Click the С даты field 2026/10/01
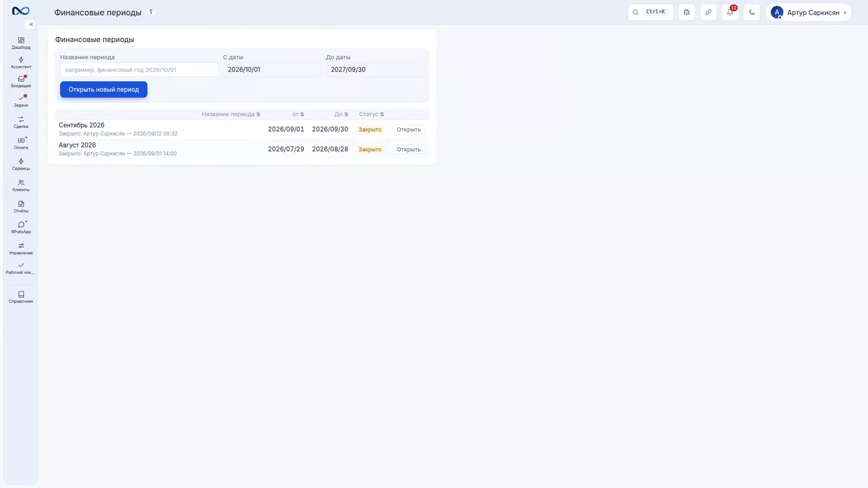868x488 pixels. pyautogui.click(x=272, y=69)
